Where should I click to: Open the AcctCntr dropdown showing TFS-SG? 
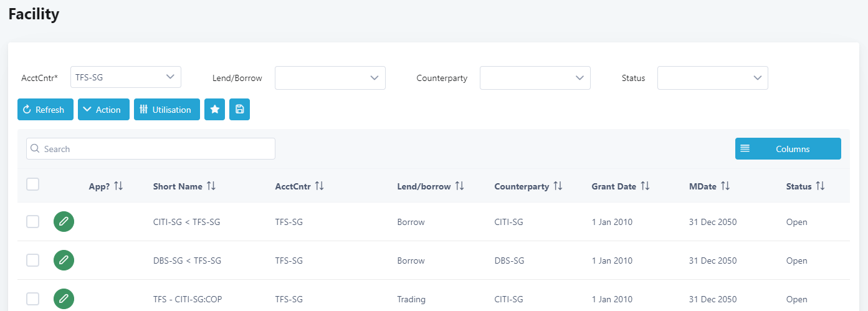pos(126,77)
